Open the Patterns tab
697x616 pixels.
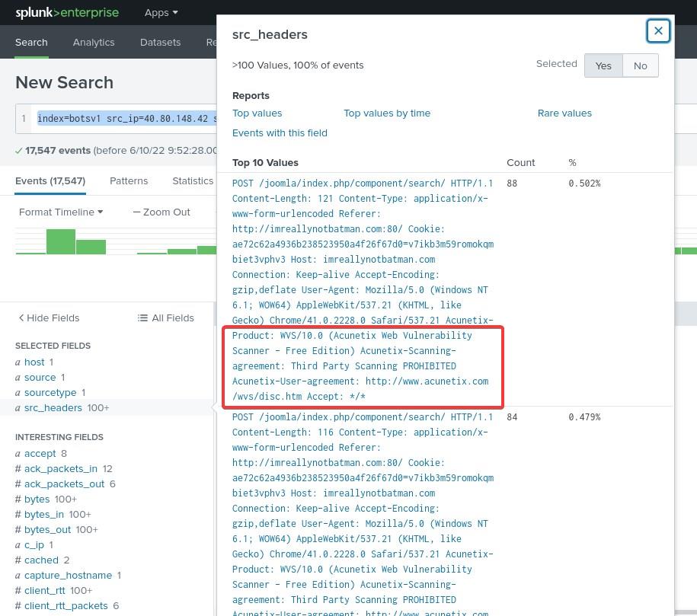pos(129,181)
